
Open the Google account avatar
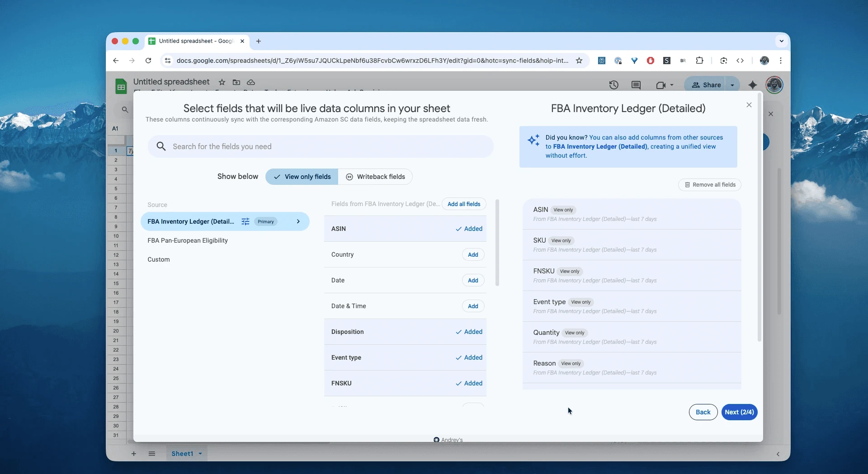[774, 85]
